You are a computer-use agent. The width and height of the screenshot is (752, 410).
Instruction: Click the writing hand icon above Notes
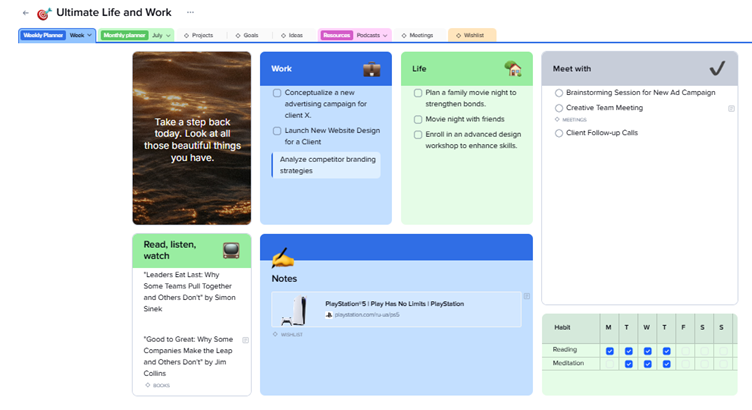pos(283,258)
